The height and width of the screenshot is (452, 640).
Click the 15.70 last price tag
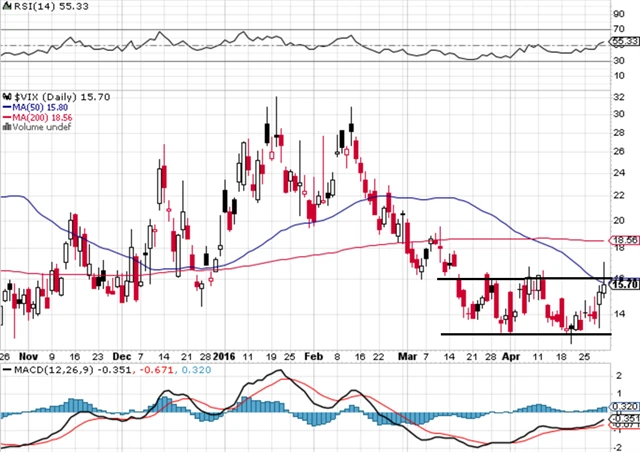click(624, 285)
